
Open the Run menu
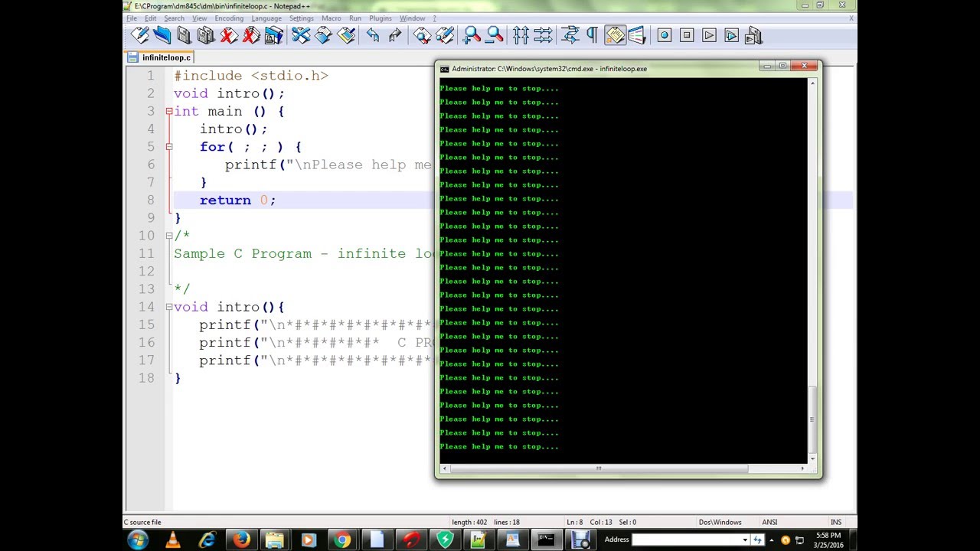(355, 18)
